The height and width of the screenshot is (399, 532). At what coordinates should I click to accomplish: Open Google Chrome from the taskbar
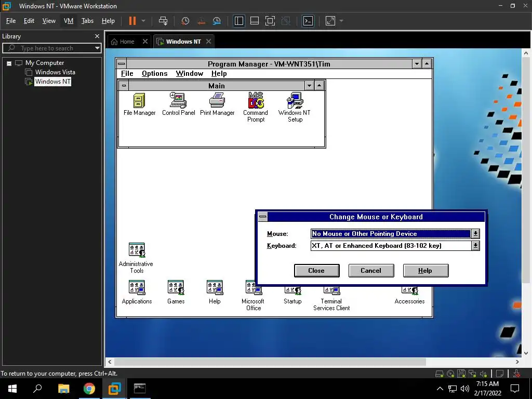click(x=89, y=389)
